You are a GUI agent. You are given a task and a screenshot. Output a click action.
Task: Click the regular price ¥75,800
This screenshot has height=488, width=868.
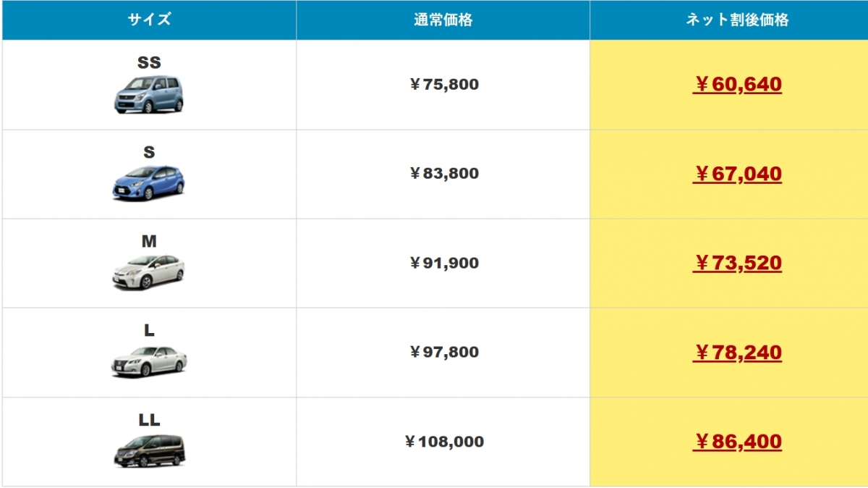point(443,85)
